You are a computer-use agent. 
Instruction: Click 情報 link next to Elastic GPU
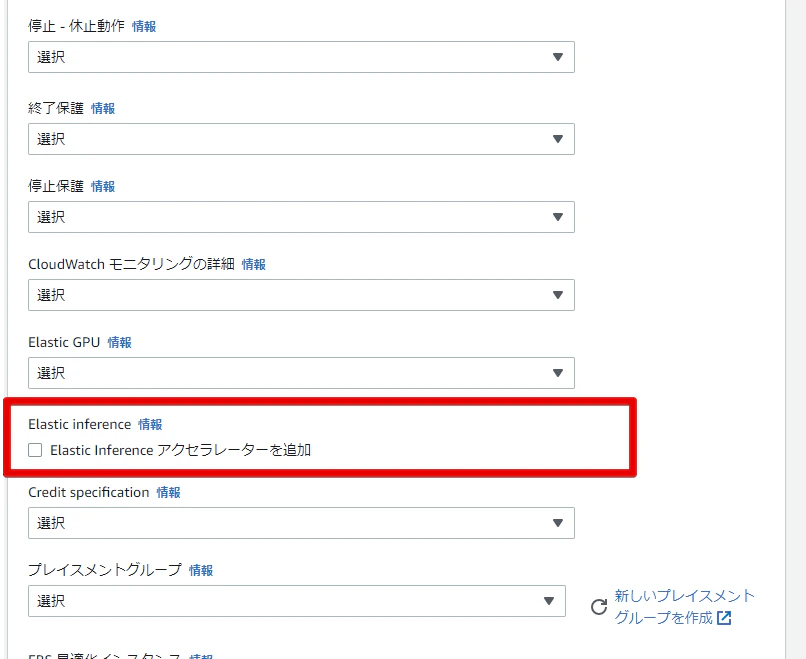(x=119, y=342)
